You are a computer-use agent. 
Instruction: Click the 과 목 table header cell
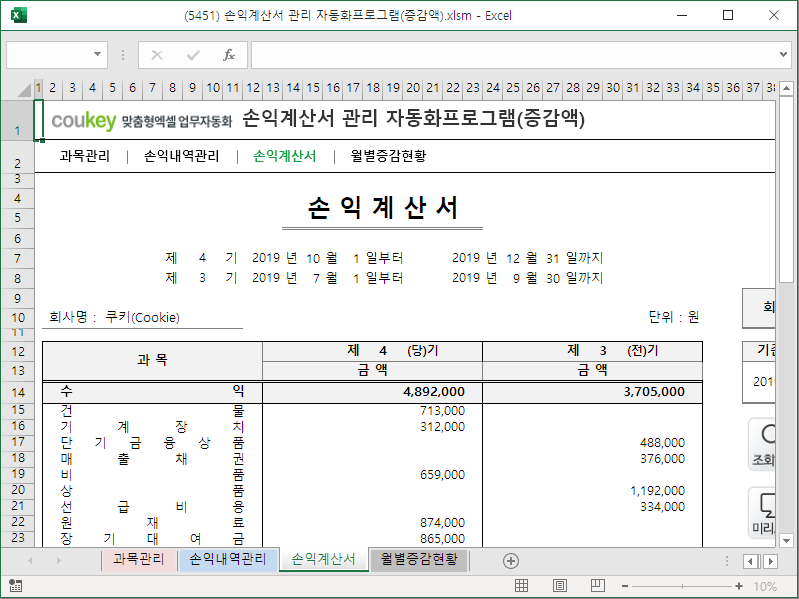(152, 361)
